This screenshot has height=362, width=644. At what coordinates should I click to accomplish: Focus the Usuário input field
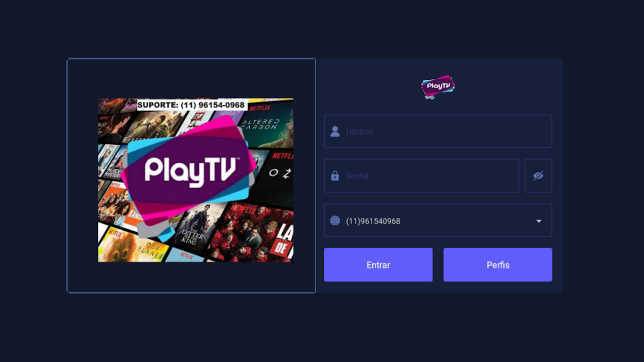[x=438, y=131]
